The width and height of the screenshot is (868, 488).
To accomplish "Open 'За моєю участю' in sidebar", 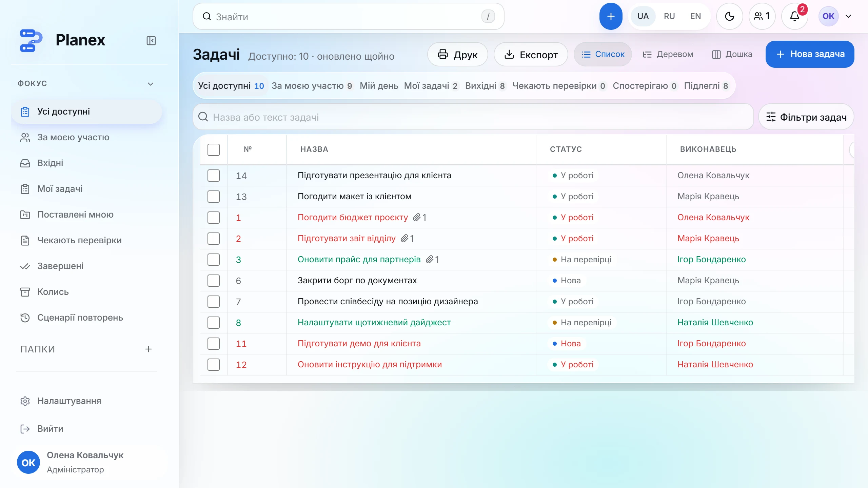I will [86, 137].
